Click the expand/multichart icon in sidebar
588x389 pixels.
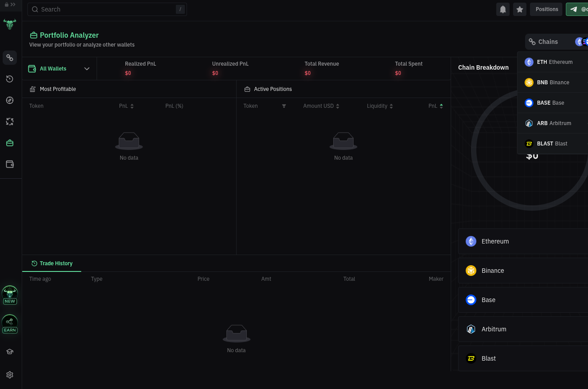[10, 122]
